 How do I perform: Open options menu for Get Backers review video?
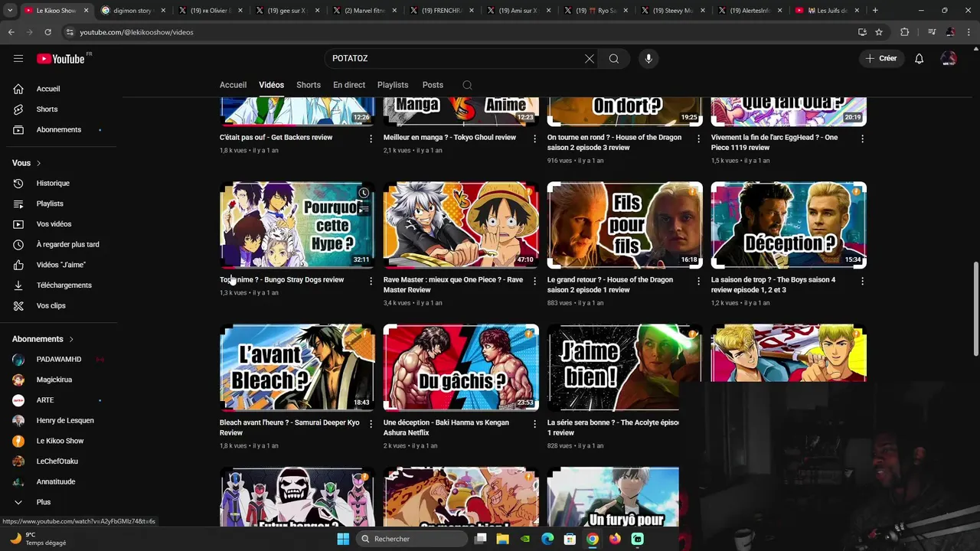pyautogui.click(x=371, y=139)
